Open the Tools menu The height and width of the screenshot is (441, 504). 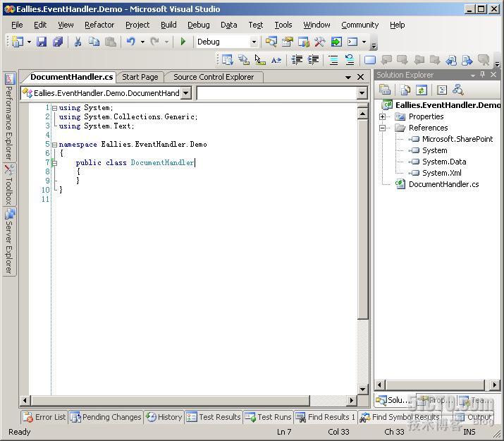(x=283, y=25)
